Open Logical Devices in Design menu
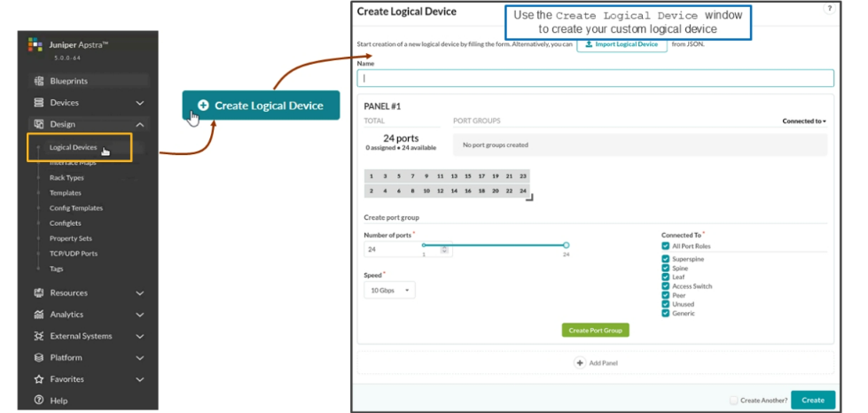868x413 pixels. tap(73, 147)
